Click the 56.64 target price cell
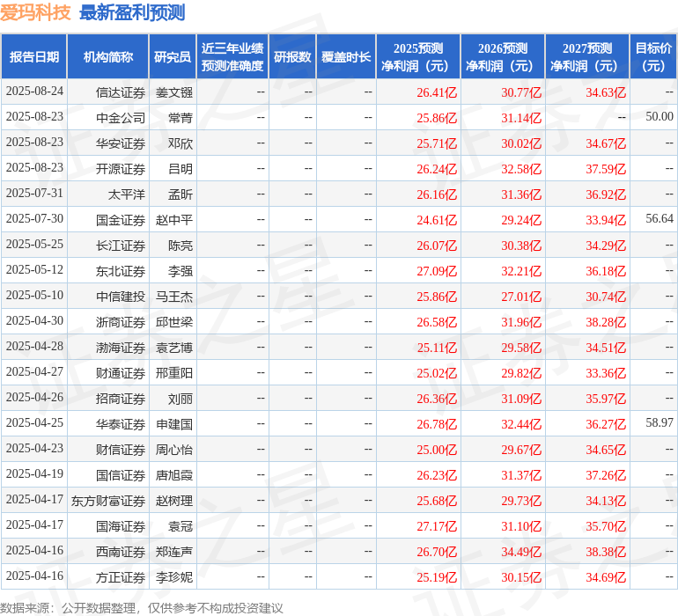Screen dimensions: 678x616 (x=660, y=218)
